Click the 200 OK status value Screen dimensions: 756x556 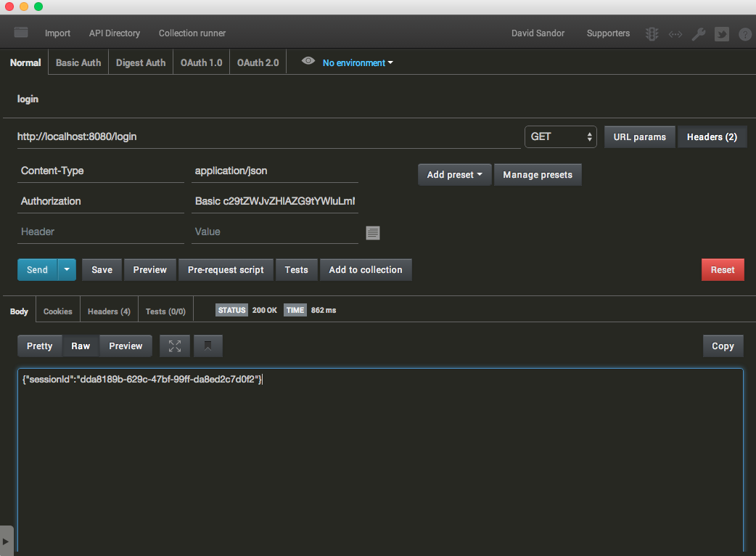point(264,310)
